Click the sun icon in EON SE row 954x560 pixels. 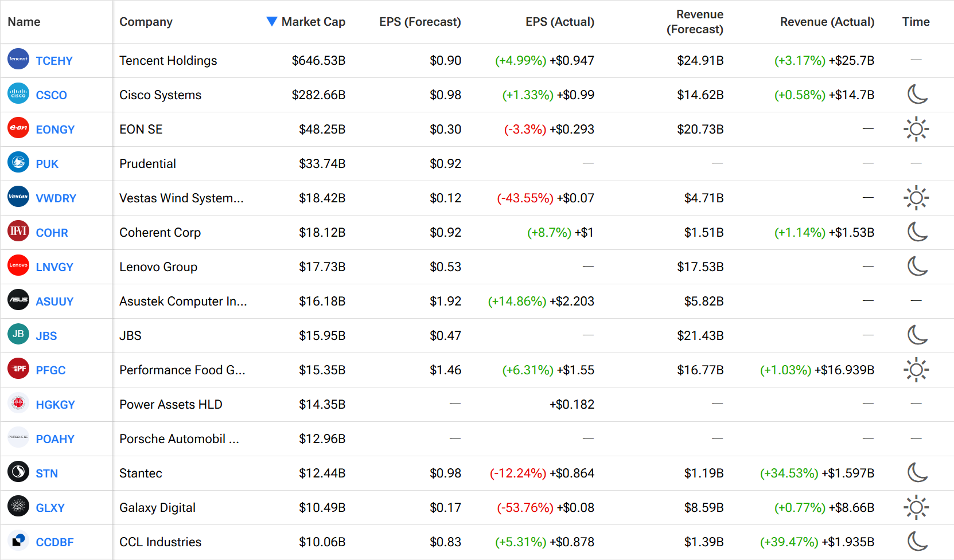pyautogui.click(x=916, y=129)
